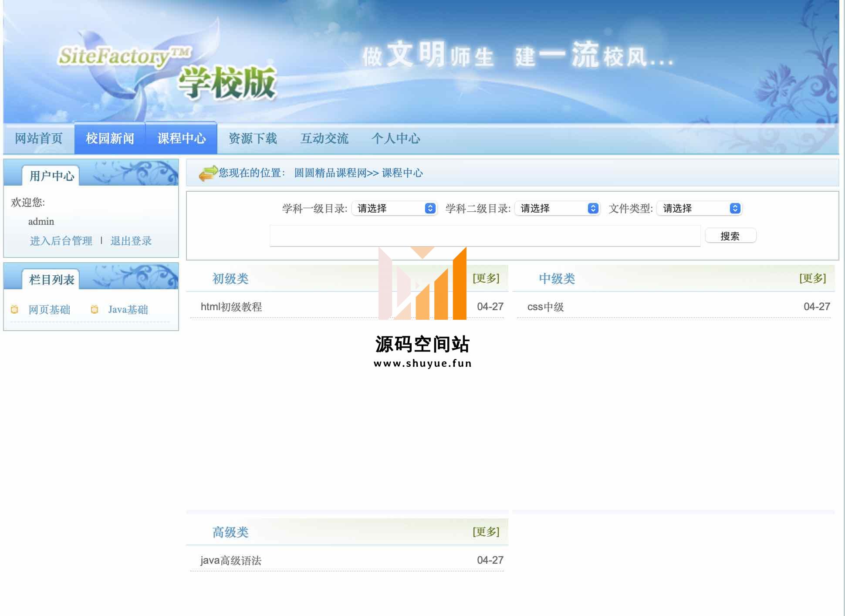Click date 04-27 beside java高级语法
The width and height of the screenshot is (845, 616).
[x=490, y=560]
